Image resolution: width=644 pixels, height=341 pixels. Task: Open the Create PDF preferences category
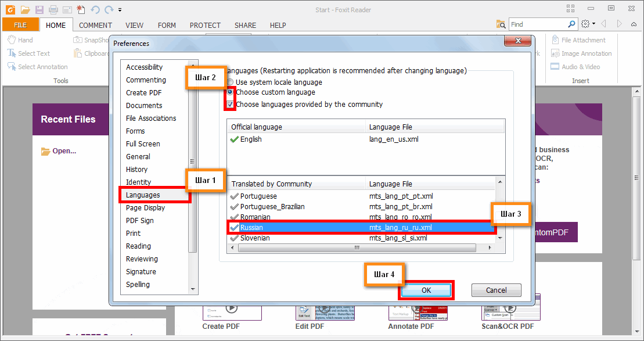pyautogui.click(x=144, y=92)
